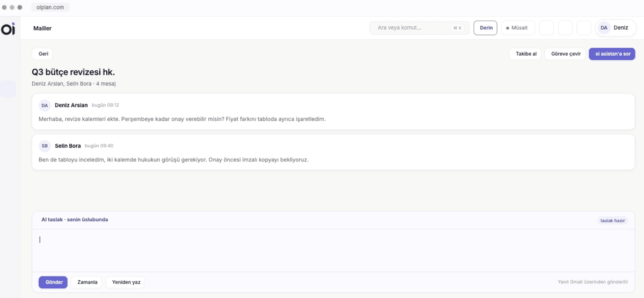Click the oi logo in the sidebar
This screenshot has height=298, width=644.
[8, 29]
